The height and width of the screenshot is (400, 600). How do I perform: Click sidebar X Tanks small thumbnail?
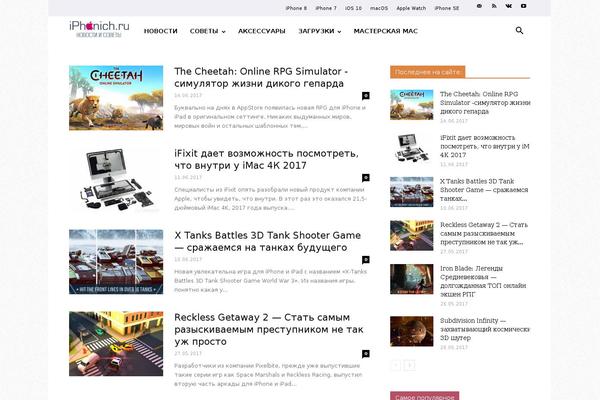click(x=412, y=192)
